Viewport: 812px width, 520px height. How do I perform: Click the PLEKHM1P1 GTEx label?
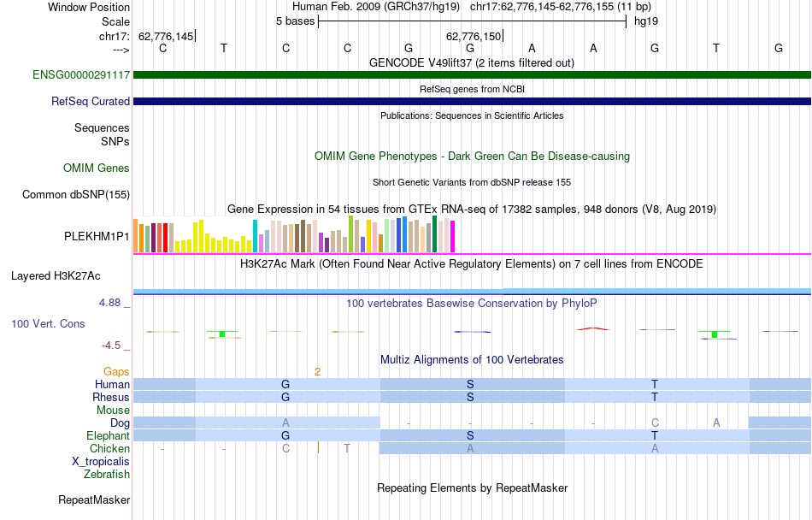pos(97,236)
